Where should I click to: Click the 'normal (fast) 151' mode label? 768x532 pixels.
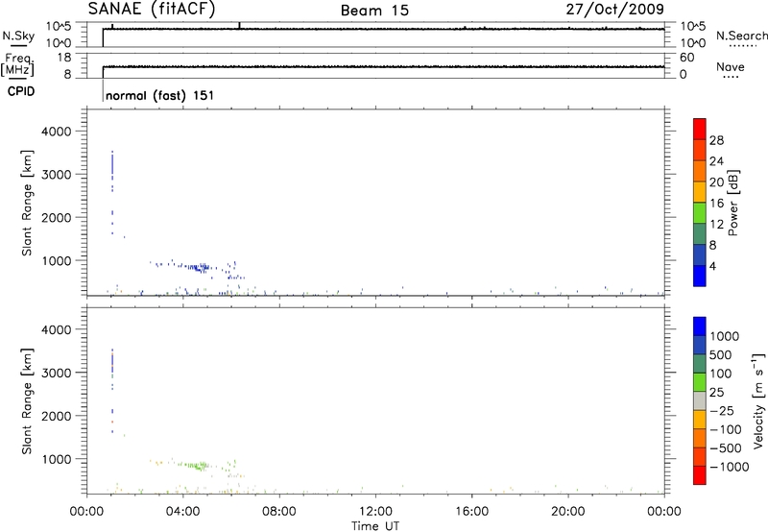[x=159, y=96]
